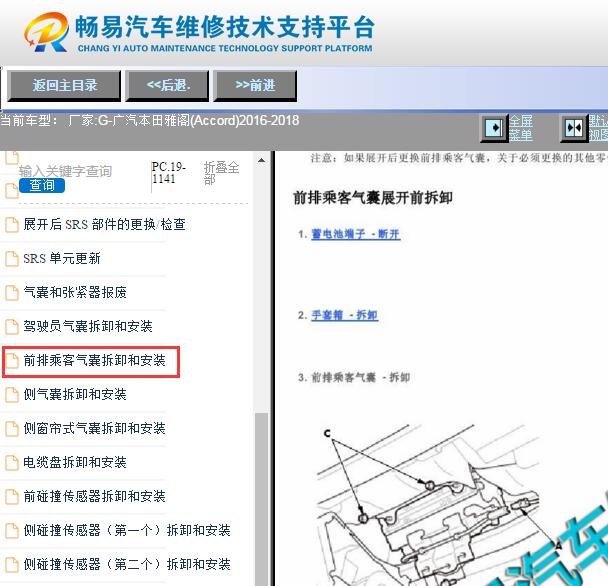Viewport: 608px width, 586px height.
Task: Click document icon beside 侧碰撞传感器（第一个）
Action: coord(12,531)
